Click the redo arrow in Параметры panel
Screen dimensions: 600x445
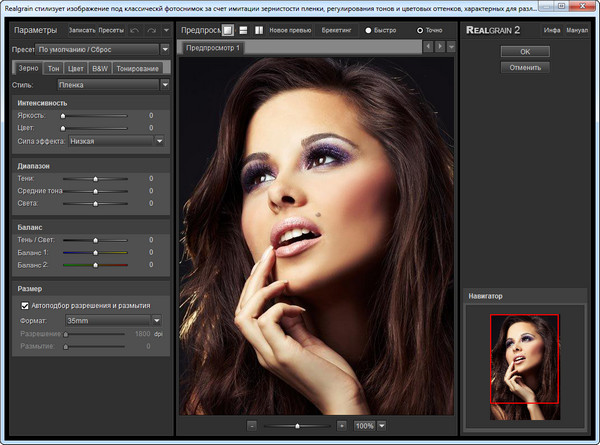pyautogui.click(x=152, y=31)
